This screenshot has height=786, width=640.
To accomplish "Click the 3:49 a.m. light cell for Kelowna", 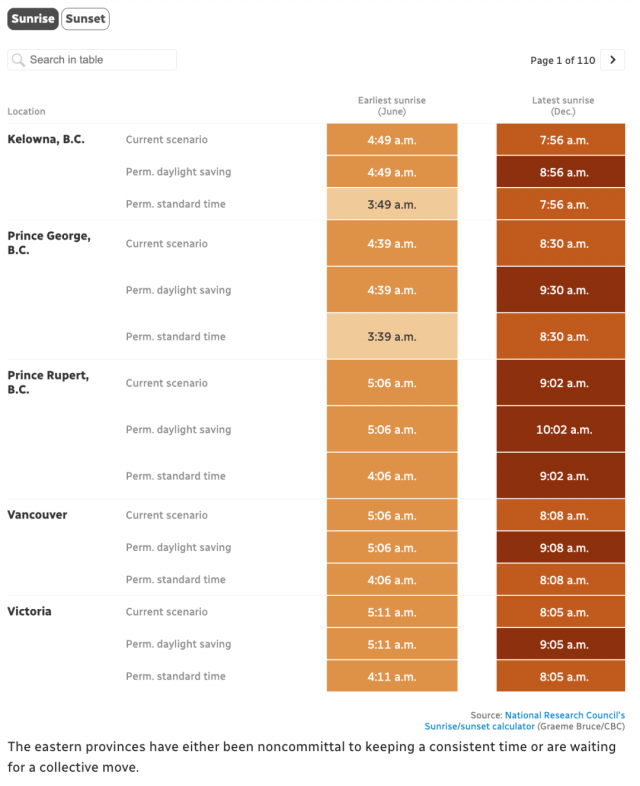I will pos(392,204).
